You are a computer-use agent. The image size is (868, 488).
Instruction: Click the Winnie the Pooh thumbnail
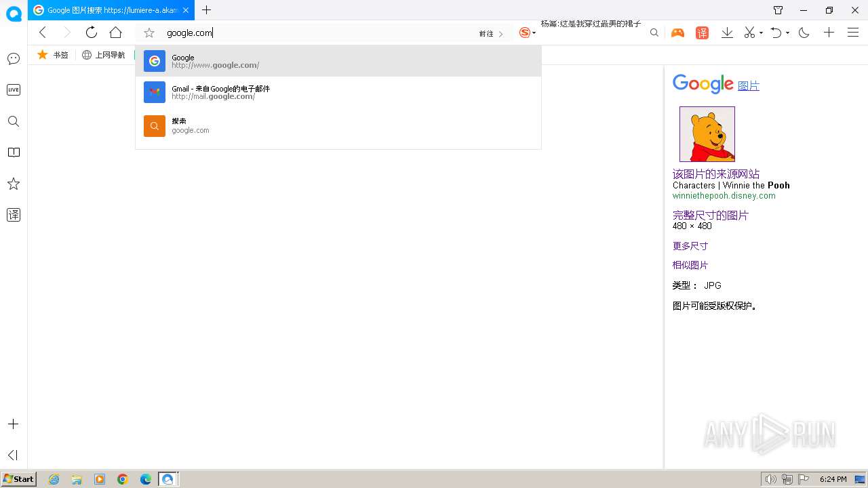pos(707,134)
